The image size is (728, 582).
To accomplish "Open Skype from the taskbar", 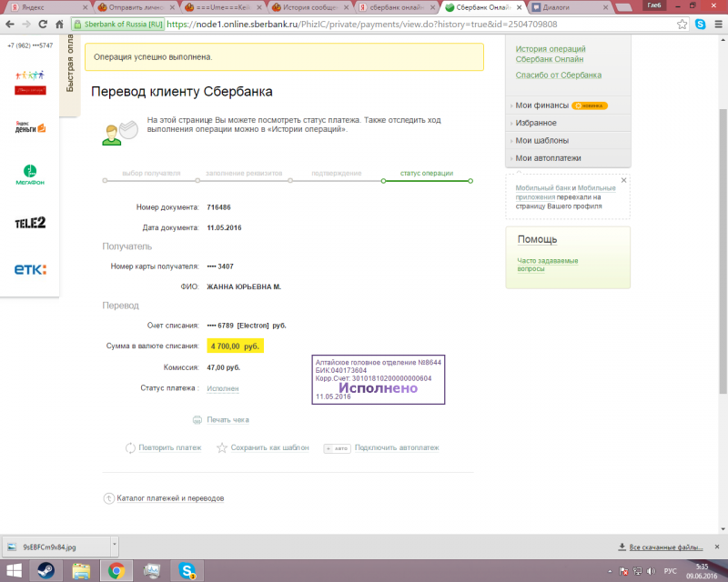I will pyautogui.click(x=187, y=571).
